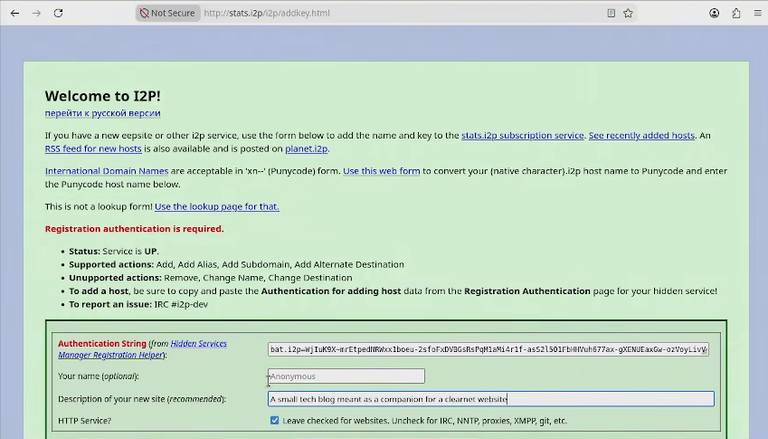Open the Not Secure site info badge
Image resolution: width=768 pixels, height=439 pixels.
pyautogui.click(x=168, y=13)
